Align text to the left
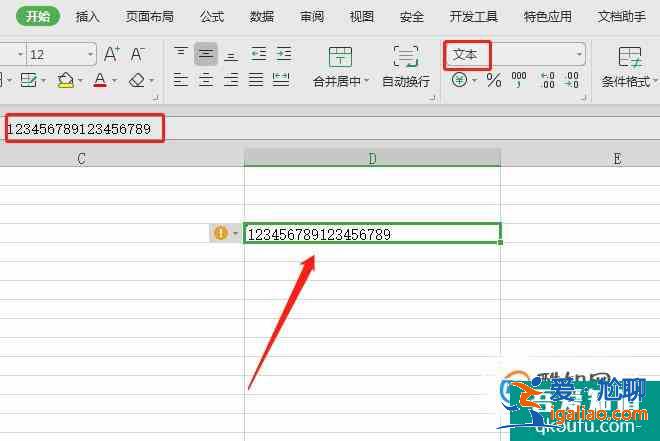 (181, 80)
